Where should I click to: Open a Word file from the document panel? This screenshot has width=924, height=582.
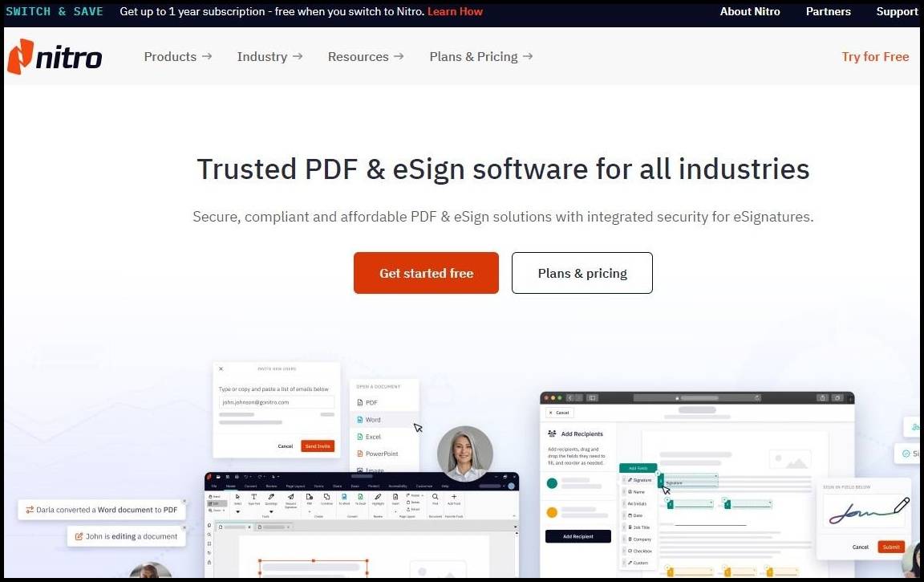pos(373,420)
